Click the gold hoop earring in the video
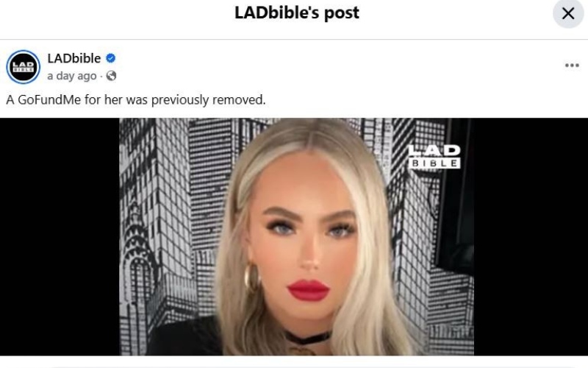This screenshot has height=368, width=588. 252,278
